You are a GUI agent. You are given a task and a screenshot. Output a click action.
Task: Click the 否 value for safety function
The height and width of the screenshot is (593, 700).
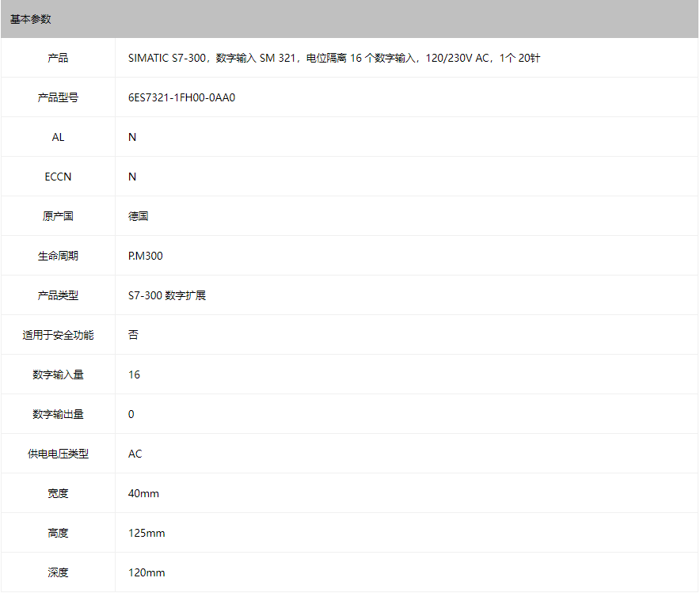pyautogui.click(x=133, y=335)
